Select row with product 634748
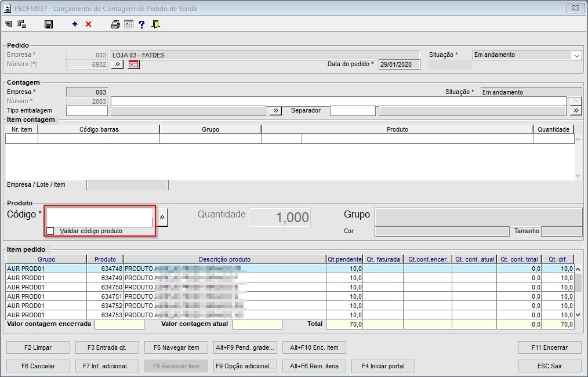588x377 pixels. (289, 269)
